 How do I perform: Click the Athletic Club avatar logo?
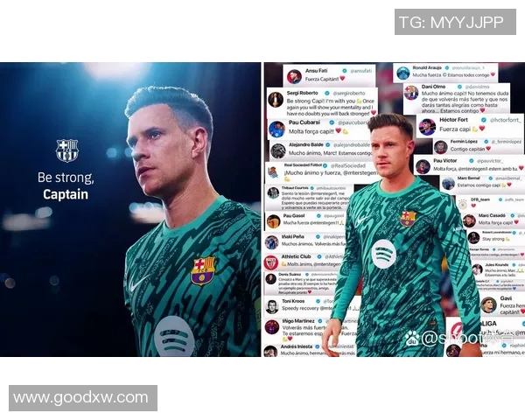click(x=271, y=262)
